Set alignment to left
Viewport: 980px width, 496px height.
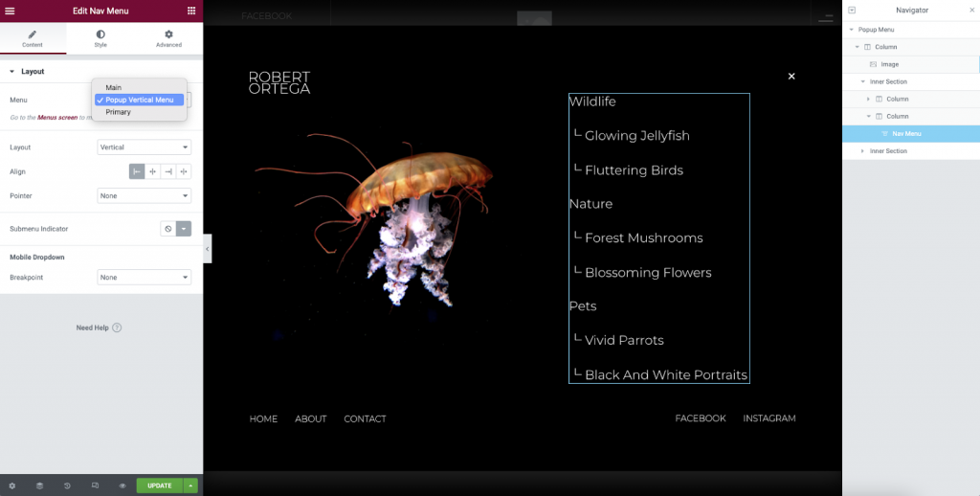click(x=137, y=171)
